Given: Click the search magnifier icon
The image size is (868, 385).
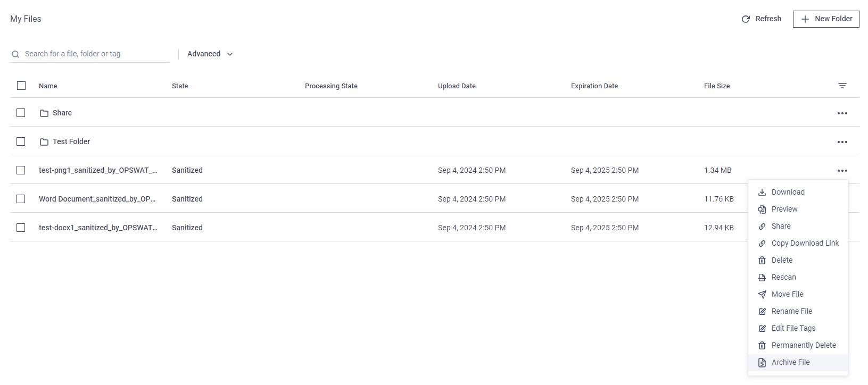Looking at the screenshot, I should tap(15, 54).
